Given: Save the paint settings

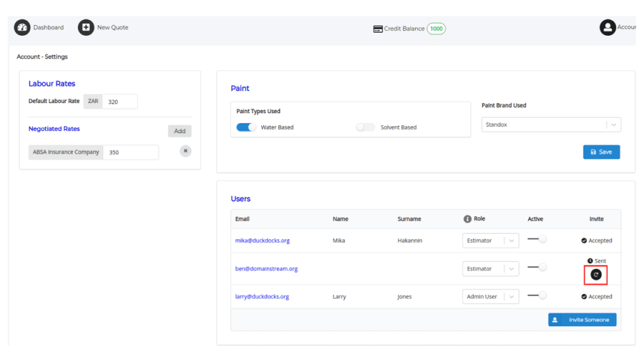Looking at the screenshot, I should (x=601, y=152).
